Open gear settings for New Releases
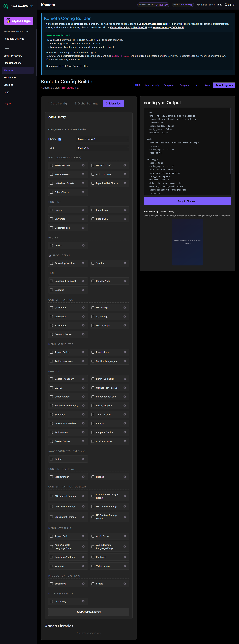 coord(83,174)
